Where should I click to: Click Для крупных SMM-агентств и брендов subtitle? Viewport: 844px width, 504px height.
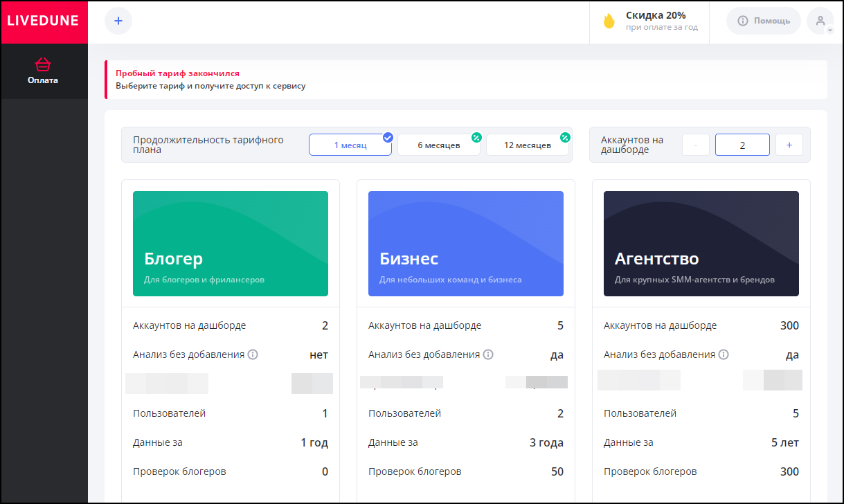694,280
